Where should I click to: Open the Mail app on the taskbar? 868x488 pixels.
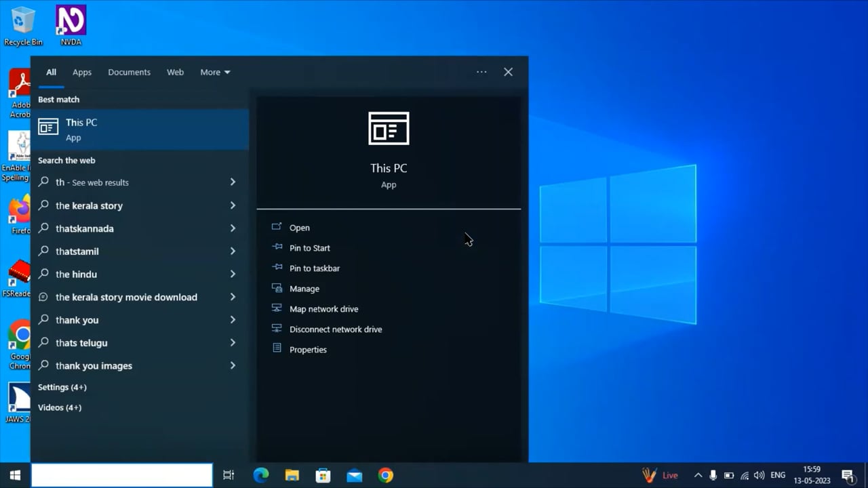pos(354,475)
